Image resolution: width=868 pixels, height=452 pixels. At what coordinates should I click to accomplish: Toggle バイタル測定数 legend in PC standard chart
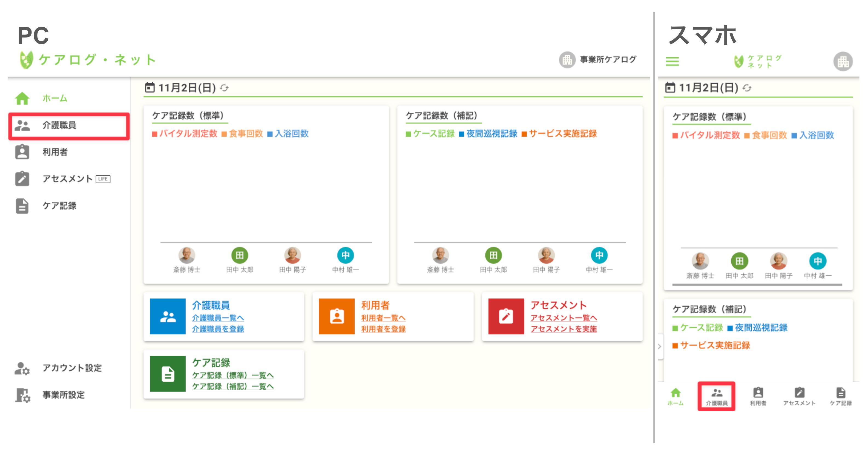(185, 134)
